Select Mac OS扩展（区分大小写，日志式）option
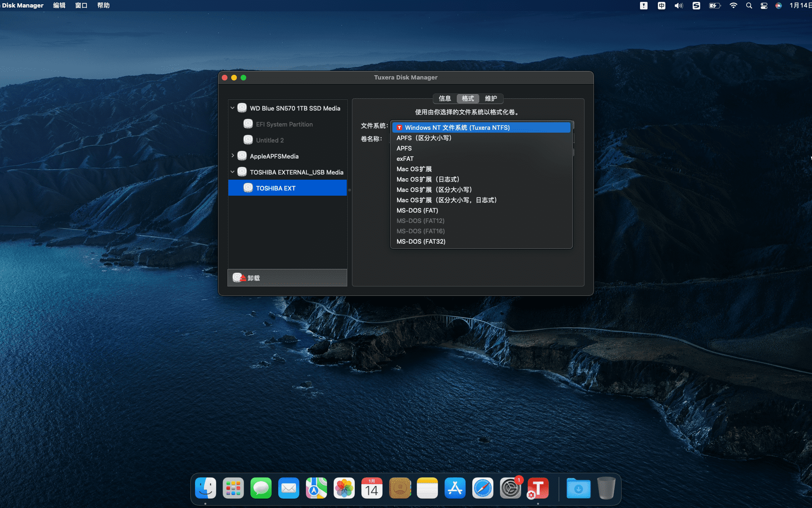The width and height of the screenshot is (812, 508). click(481, 200)
